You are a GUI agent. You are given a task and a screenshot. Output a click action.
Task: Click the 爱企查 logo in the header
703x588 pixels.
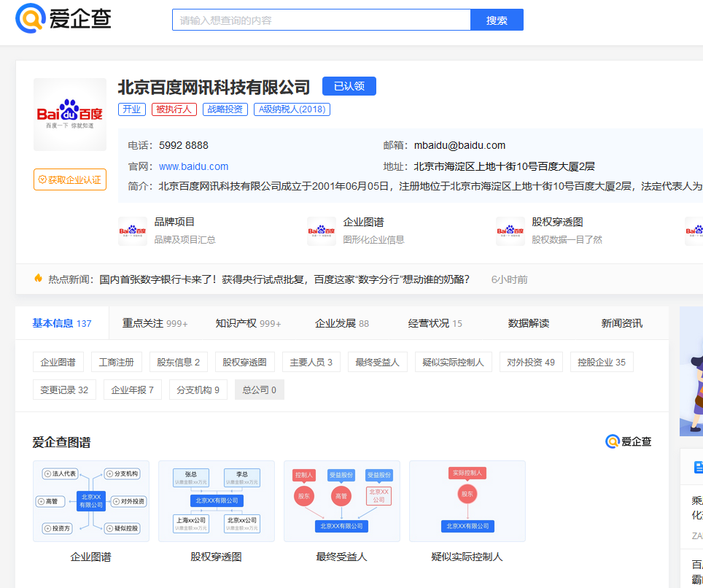pyautogui.click(x=63, y=18)
